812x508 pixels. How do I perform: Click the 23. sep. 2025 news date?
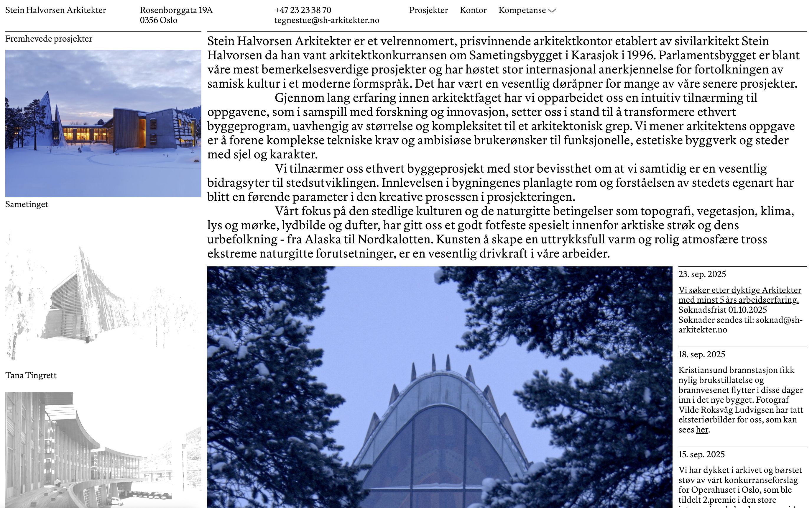(x=702, y=274)
